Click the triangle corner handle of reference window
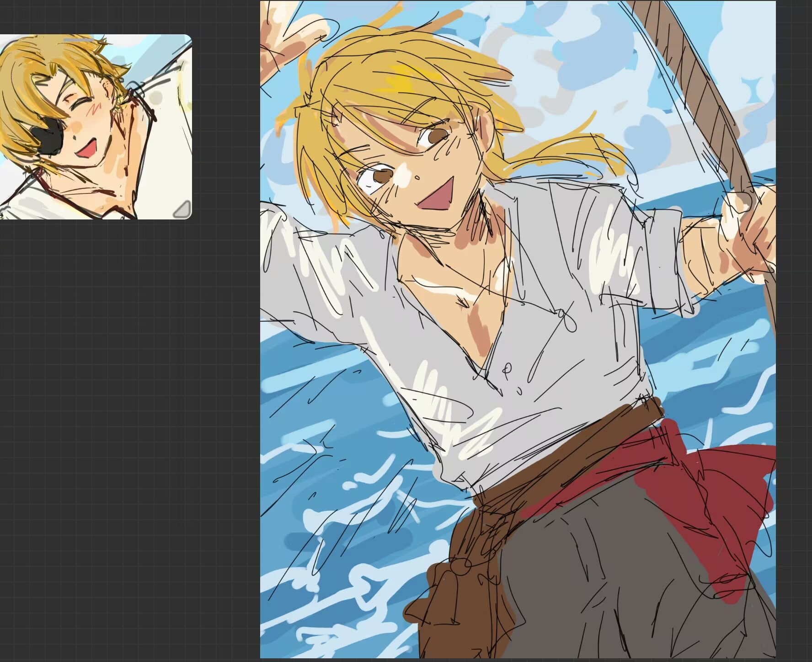 click(182, 209)
